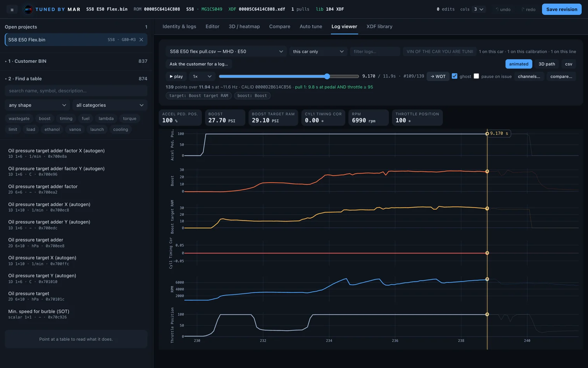Play the log animation
This screenshot has height=368, width=588.
click(176, 76)
